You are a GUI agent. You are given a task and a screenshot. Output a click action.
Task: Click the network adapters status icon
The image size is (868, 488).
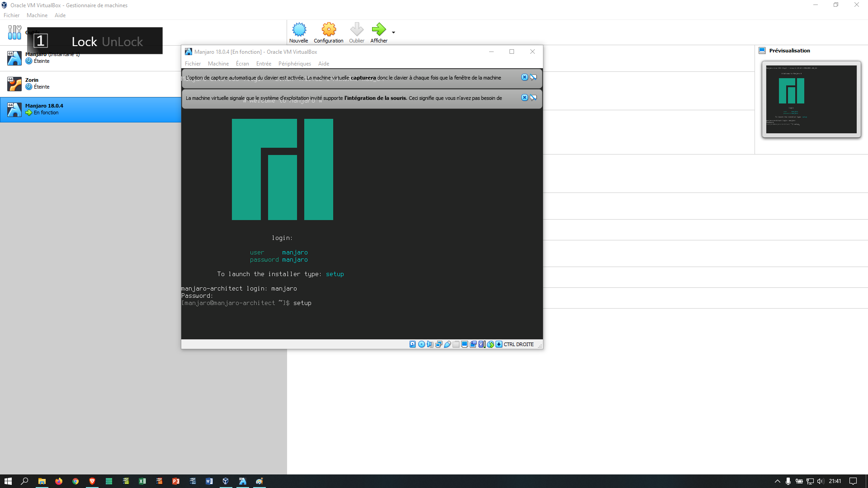(x=439, y=344)
